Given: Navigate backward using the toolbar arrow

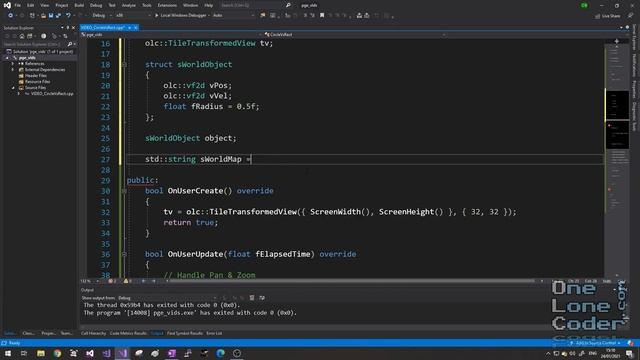Looking at the screenshot, I should click(x=10, y=16).
